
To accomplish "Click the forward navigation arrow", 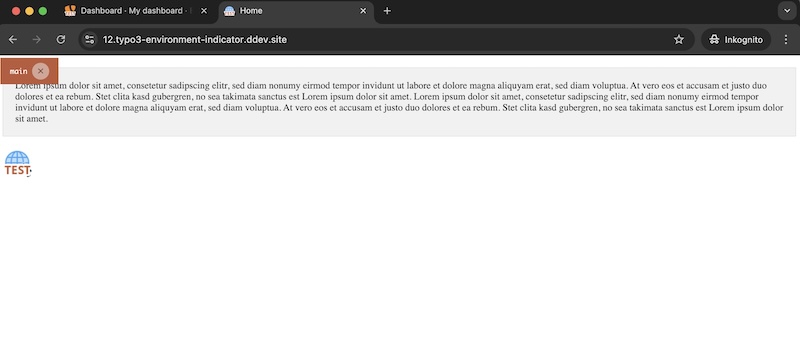I will 37,39.
